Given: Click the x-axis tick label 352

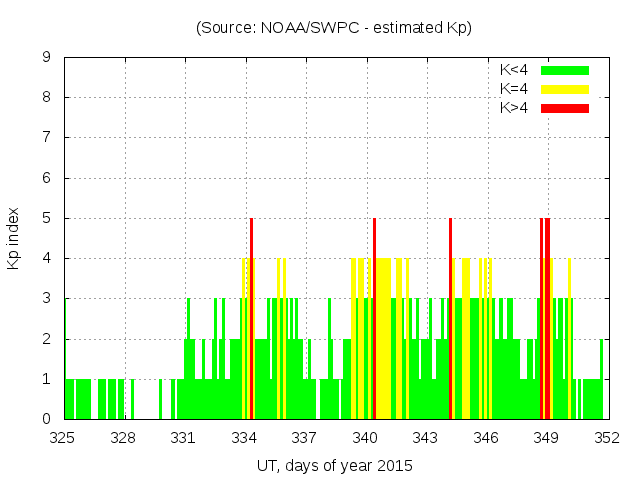Looking at the screenshot, I should tap(606, 438).
